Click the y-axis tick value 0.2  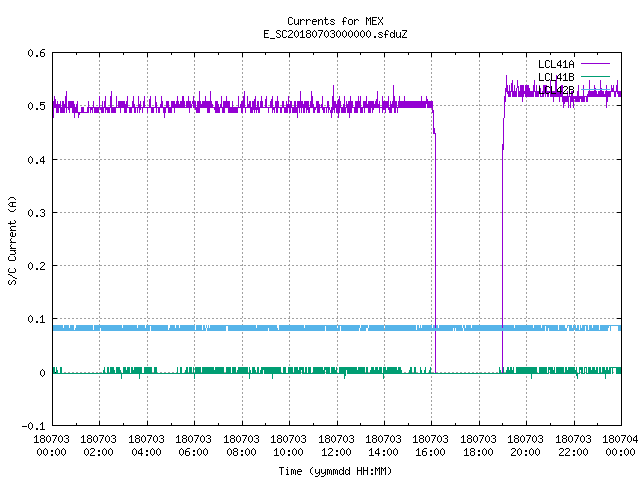point(36,266)
